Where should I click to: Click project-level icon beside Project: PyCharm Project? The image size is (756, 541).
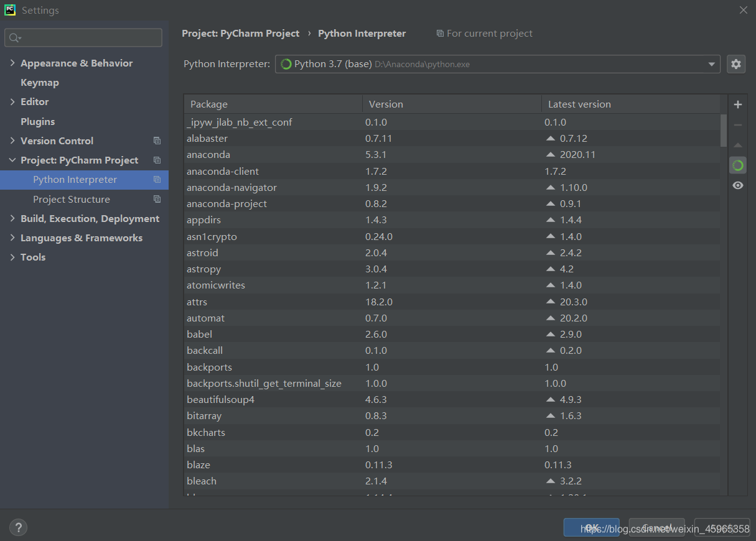(x=157, y=160)
